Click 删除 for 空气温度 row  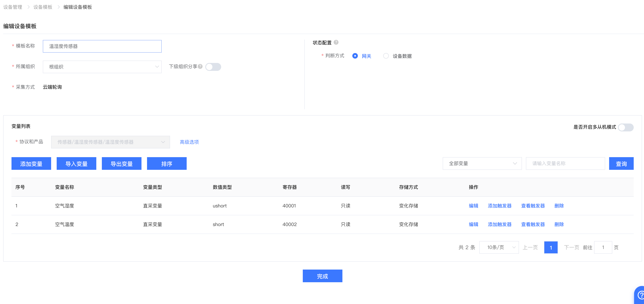559,224
